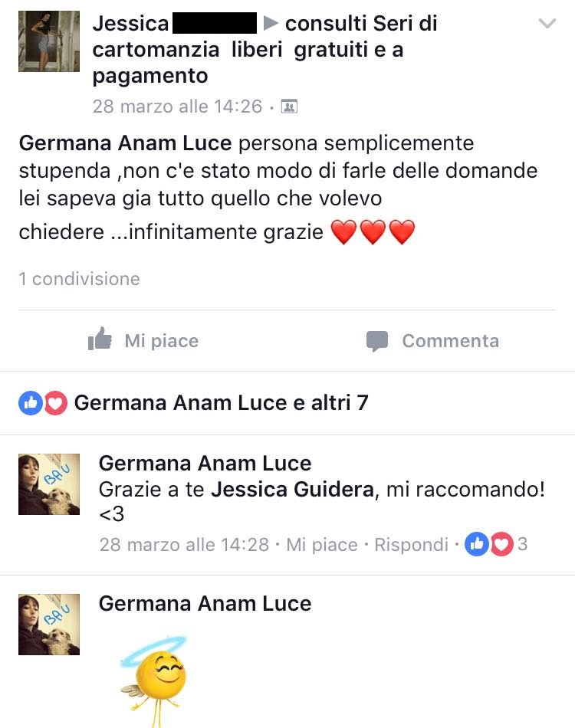Click the heart reaction icon on first comment
The image size is (575, 728).
click(x=501, y=543)
